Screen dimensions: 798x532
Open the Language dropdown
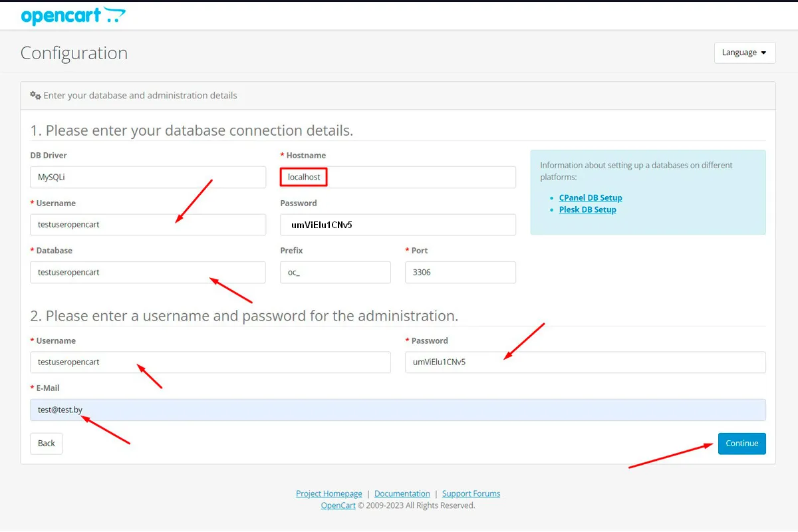pos(744,53)
